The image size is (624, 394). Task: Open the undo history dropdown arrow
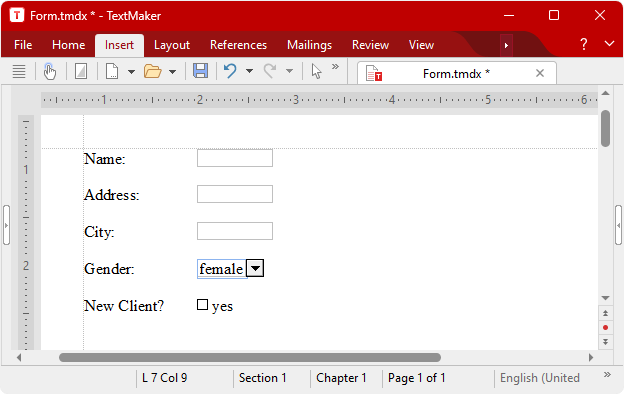point(250,71)
